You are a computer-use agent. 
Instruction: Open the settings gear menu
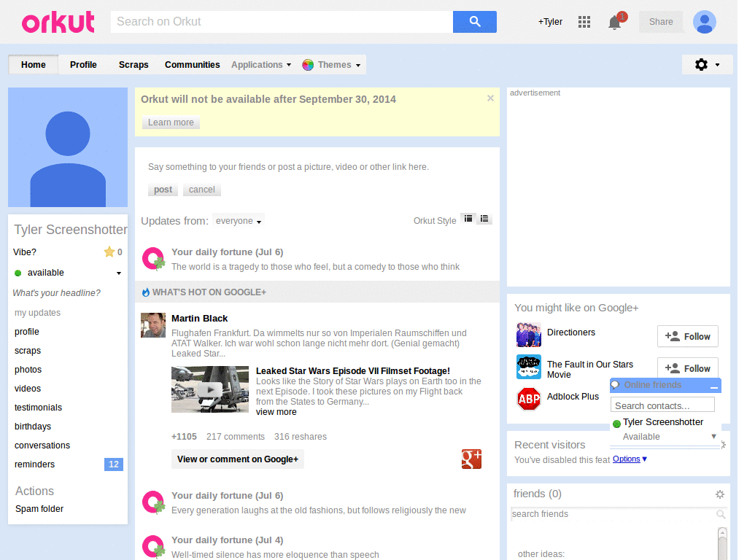point(707,65)
